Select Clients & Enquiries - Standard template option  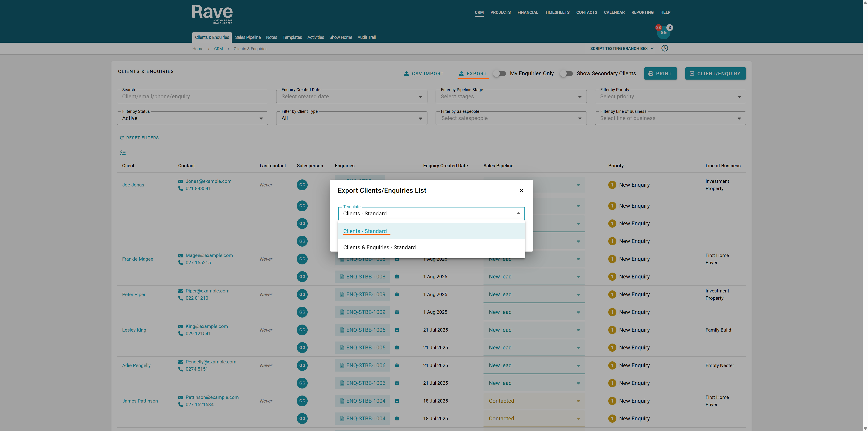click(x=380, y=247)
